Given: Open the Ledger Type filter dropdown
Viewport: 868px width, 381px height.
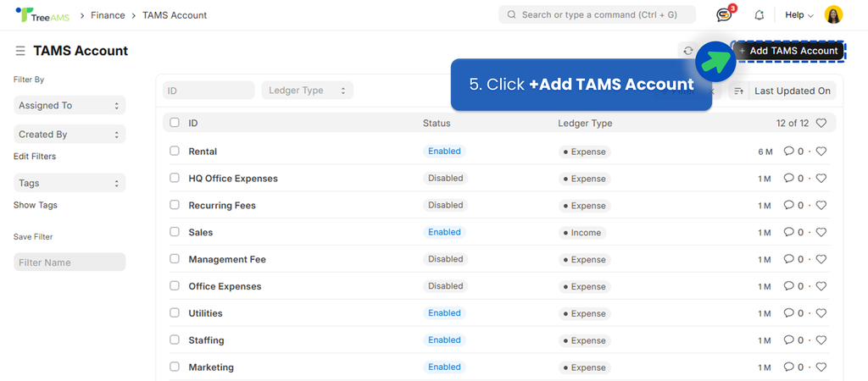Looking at the screenshot, I should (307, 91).
